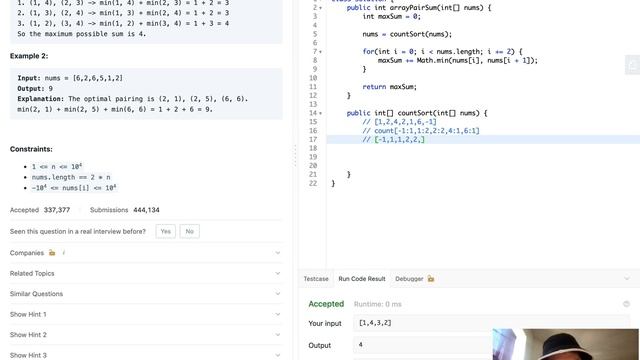Expand Show Hint 1
The width and height of the screenshot is (640, 360).
pos(146,314)
